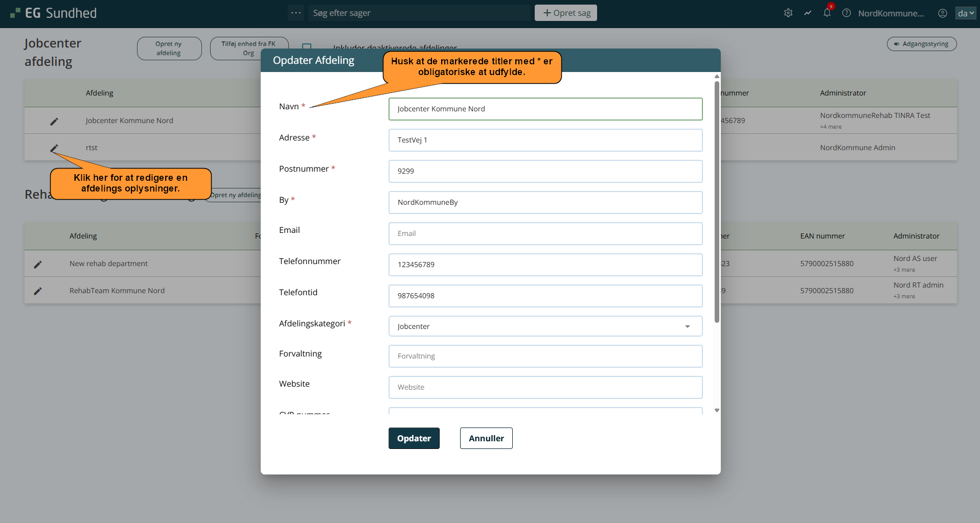Open the 'da' language selector
The width and height of the screenshot is (980, 523).
pos(965,13)
